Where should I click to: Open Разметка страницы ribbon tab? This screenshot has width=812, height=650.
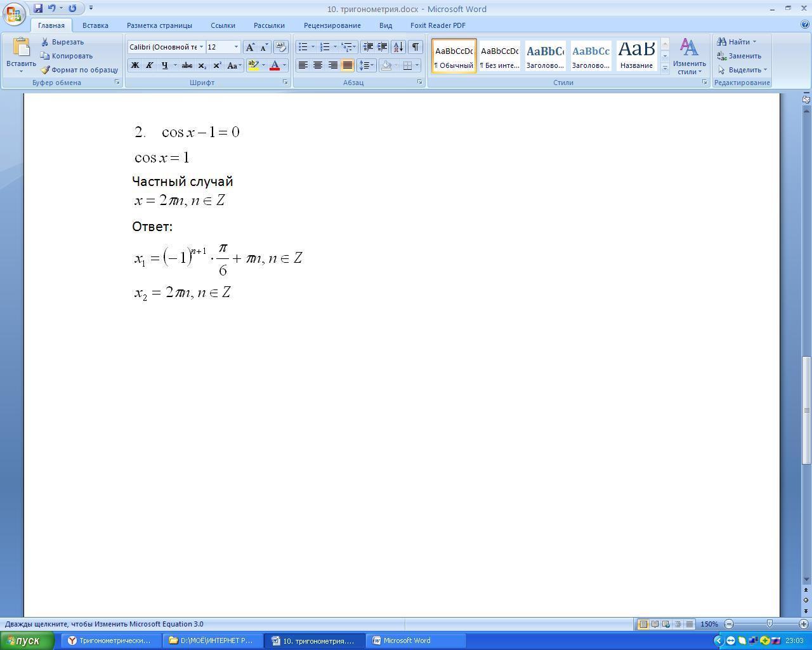(159, 25)
